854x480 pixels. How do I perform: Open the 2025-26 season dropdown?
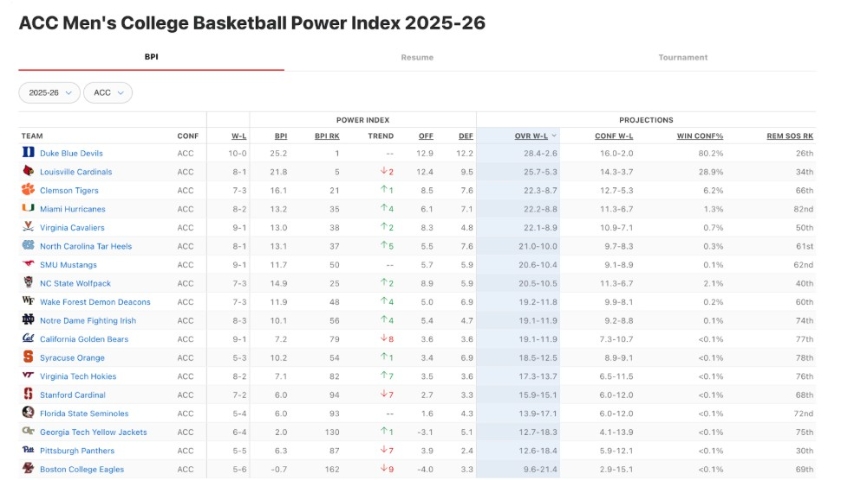tap(49, 93)
